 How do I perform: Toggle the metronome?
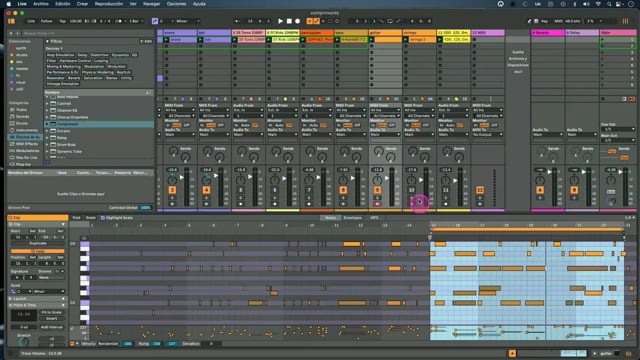click(x=119, y=21)
